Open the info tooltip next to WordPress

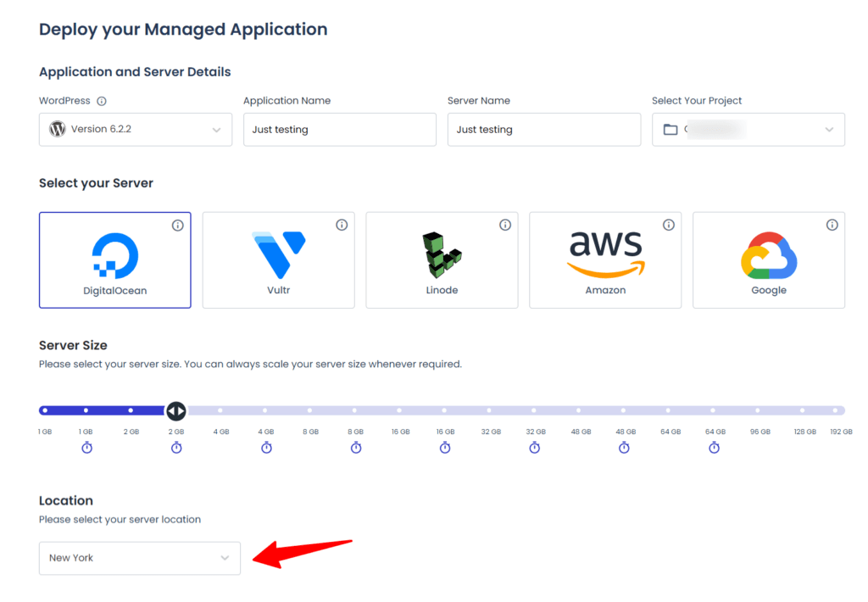pos(102,100)
